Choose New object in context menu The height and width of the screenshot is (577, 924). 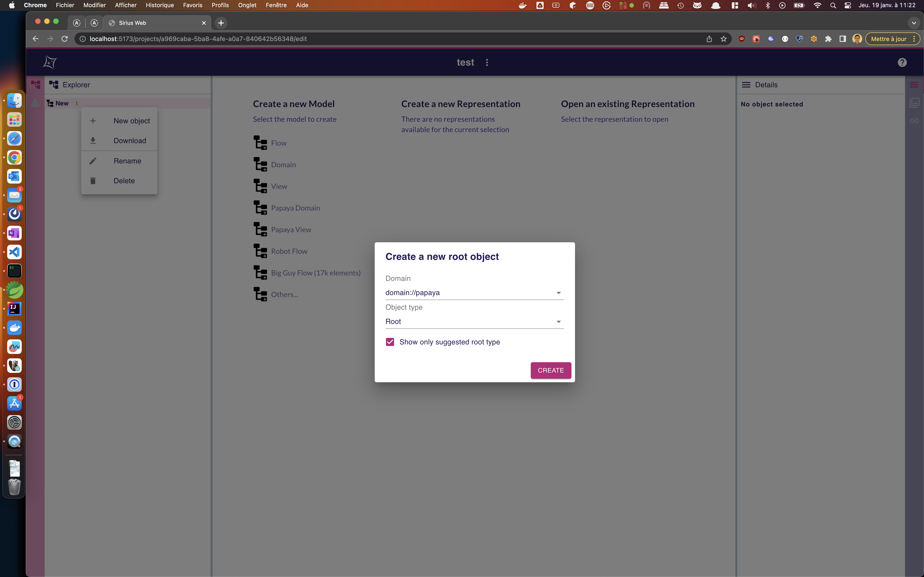(131, 121)
